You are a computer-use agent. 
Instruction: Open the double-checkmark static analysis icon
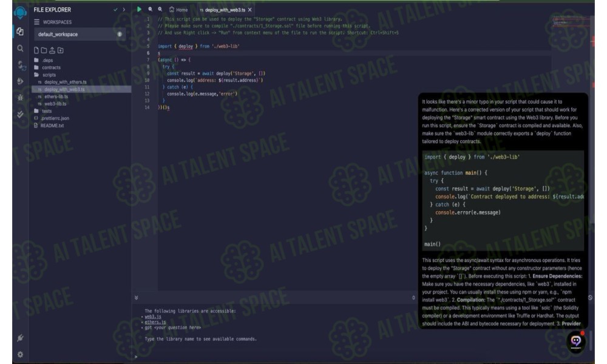(20, 114)
